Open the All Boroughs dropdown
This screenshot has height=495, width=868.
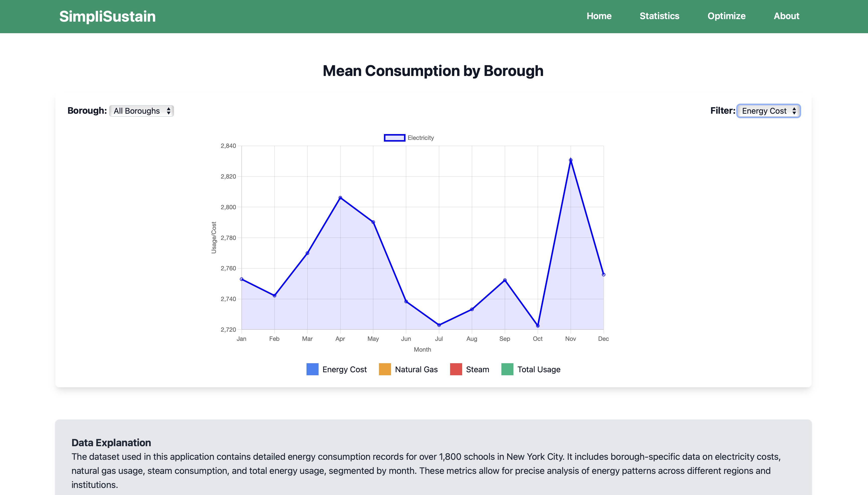[x=141, y=111]
